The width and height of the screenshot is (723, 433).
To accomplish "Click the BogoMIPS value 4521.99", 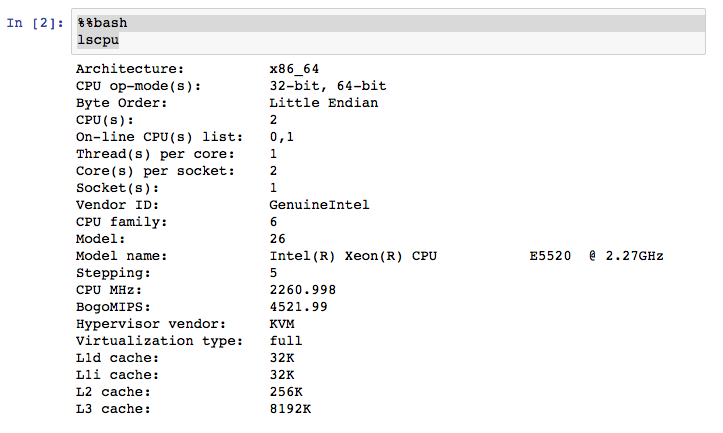I will point(298,307).
